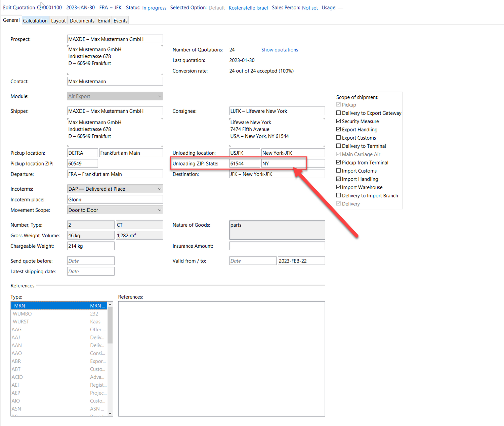This screenshot has width=504, height=426.
Task: Toggle the Import Customs checkbox
Action: (x=339, y=171)
